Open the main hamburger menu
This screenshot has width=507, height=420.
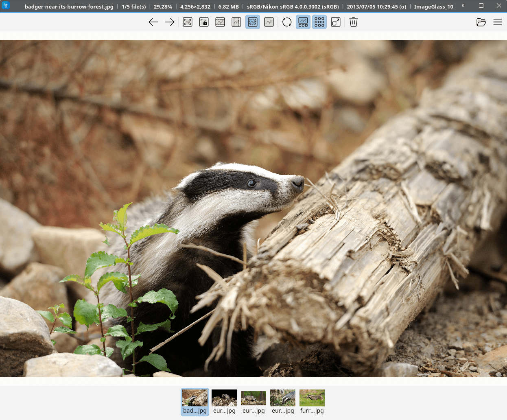(498, 22)
